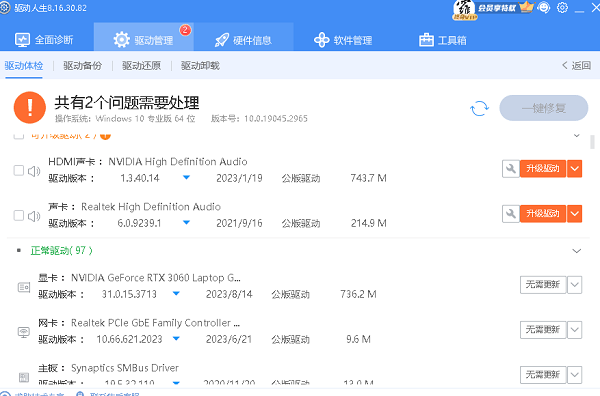The image size is (600, 396).
Task: Open version dropdown for 10.66.621.2023
Action: [176, 339]
